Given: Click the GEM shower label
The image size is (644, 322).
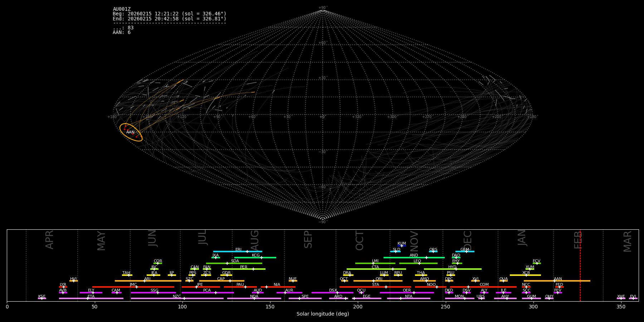Looking at the screenshot, I should (x=465, y=250).
